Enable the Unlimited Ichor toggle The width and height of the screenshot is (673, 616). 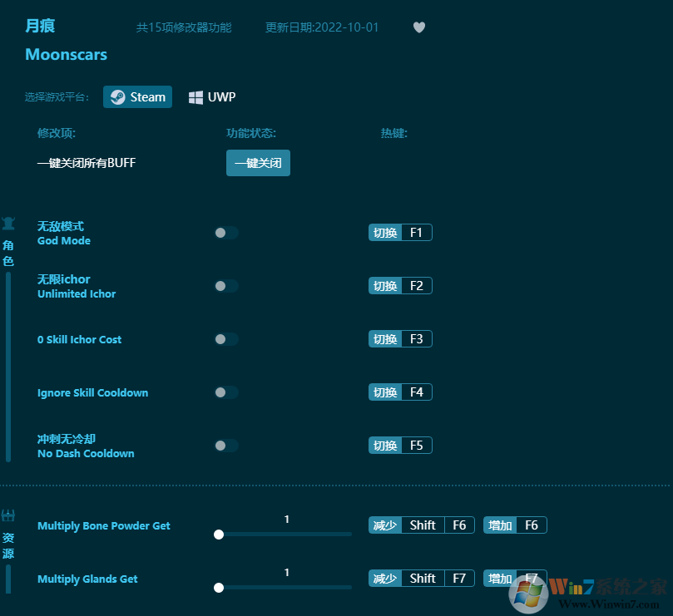tap(226, 286)
